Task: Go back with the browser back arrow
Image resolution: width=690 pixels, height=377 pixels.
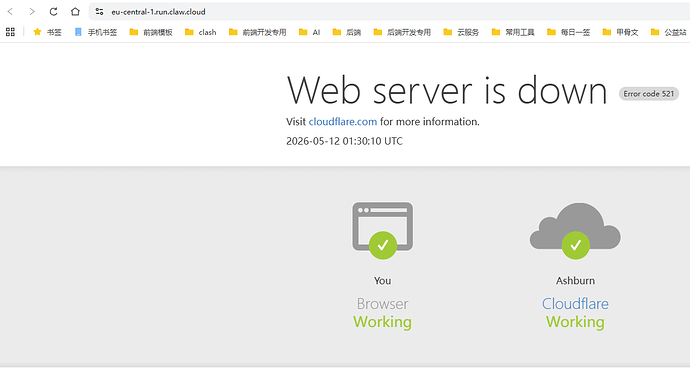Action: click(x=10, y=12)
